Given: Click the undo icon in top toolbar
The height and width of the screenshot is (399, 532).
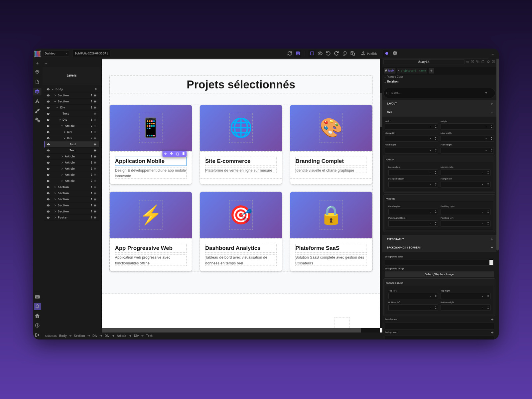Looking at the screenshot, I should pos(328,53).
